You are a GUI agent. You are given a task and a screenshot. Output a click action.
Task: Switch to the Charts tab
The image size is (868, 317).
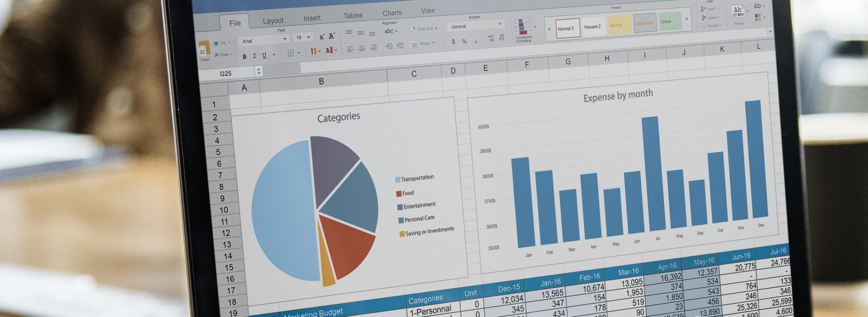tap(392, 13)
